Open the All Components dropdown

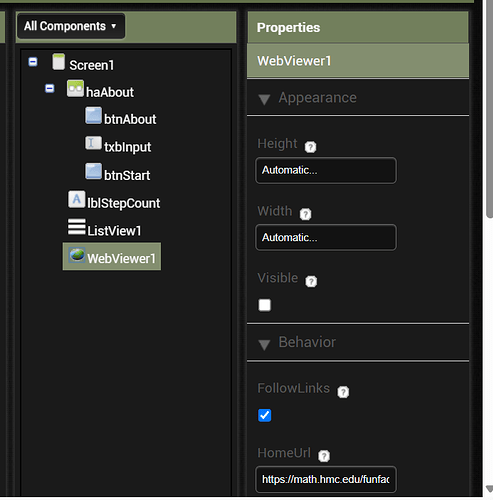pyautogui.click(x=71, y=26)
